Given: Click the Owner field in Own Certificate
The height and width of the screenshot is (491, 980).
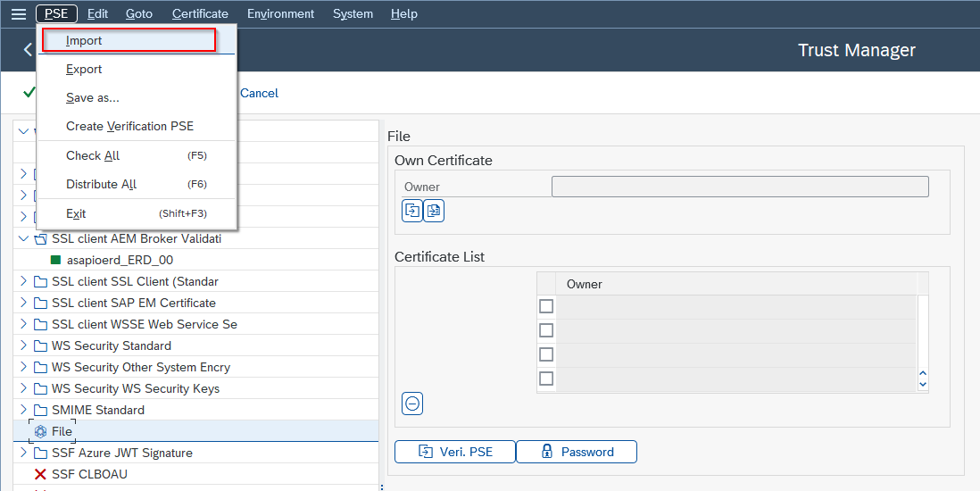Looking at the screenshot, I should coord(740,187).
